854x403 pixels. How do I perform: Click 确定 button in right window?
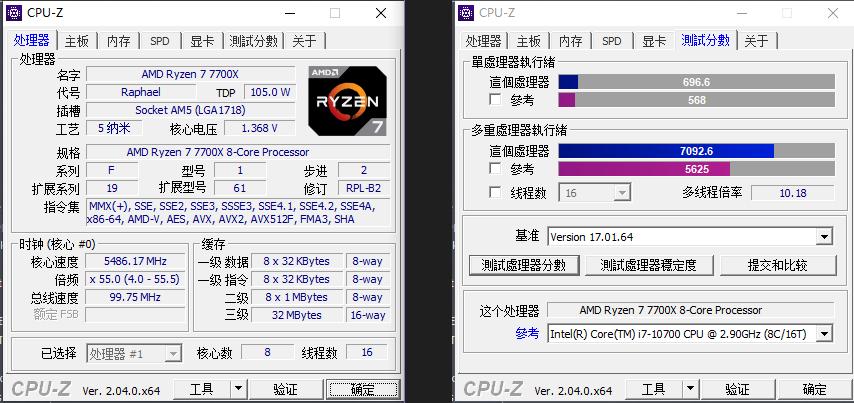pos(815,389)
